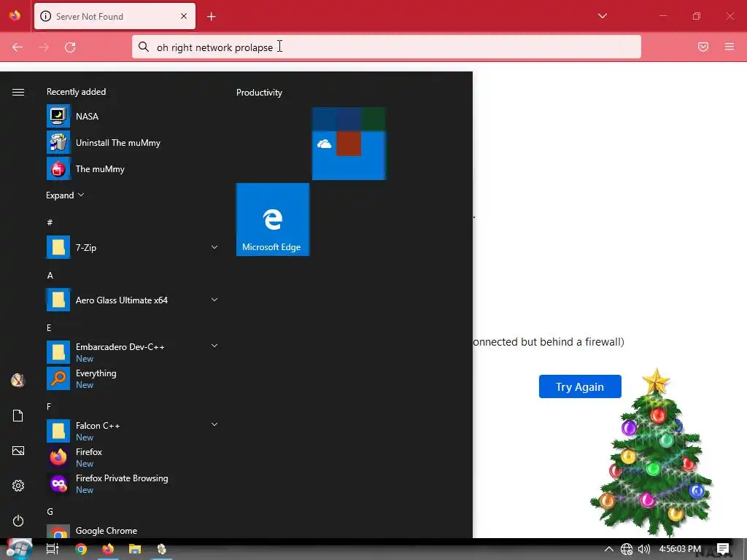Click the Productivity group title
This screenshot has height=560, width=747.
[259, 93]
